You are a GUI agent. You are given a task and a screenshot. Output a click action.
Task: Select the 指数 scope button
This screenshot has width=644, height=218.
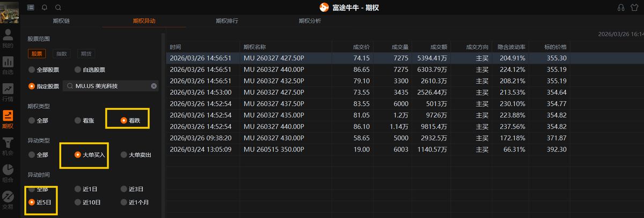tap(62, 54)
